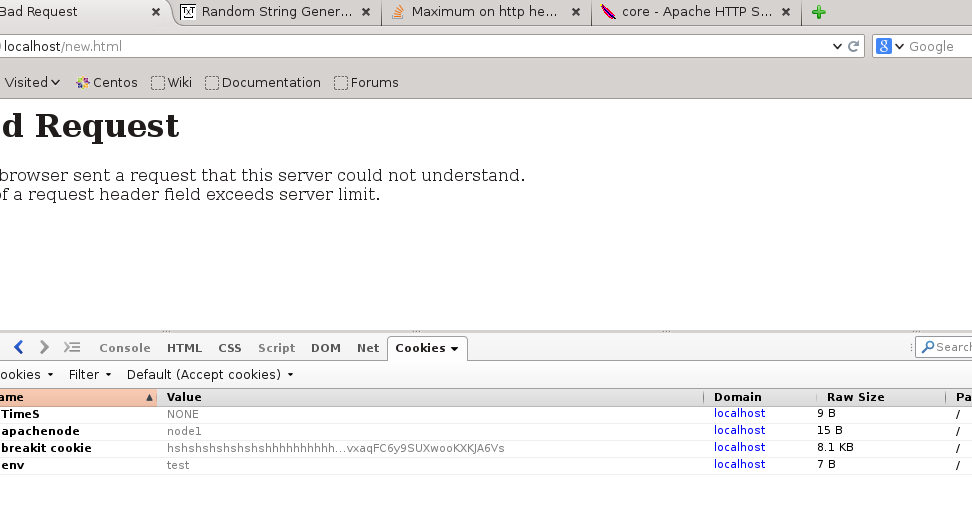972x510 pixels.
Task: Go forward in Firebug panel history
Action: click(x=44, y=348)
